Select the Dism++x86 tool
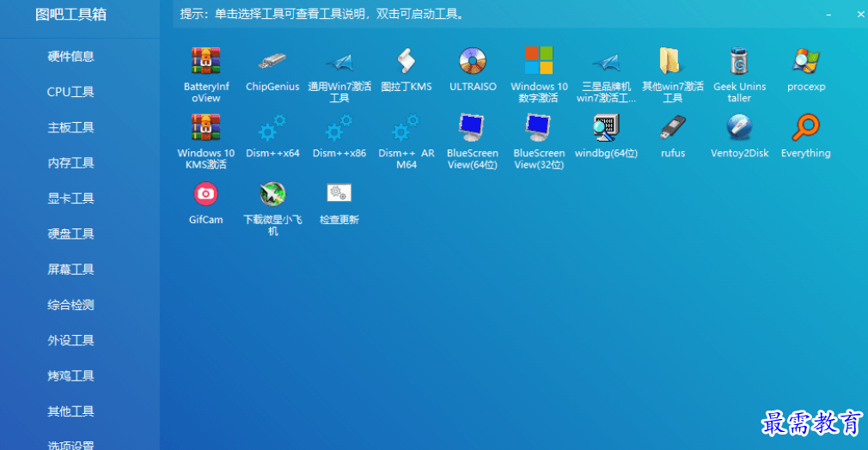This screenshot has height=450, width=868. coord(339,127)
